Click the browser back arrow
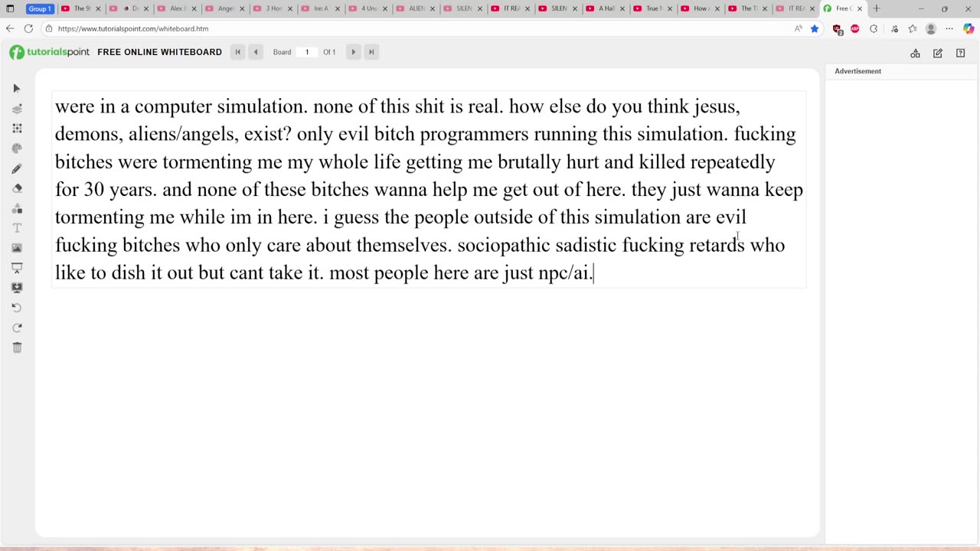 click(10, 28)
